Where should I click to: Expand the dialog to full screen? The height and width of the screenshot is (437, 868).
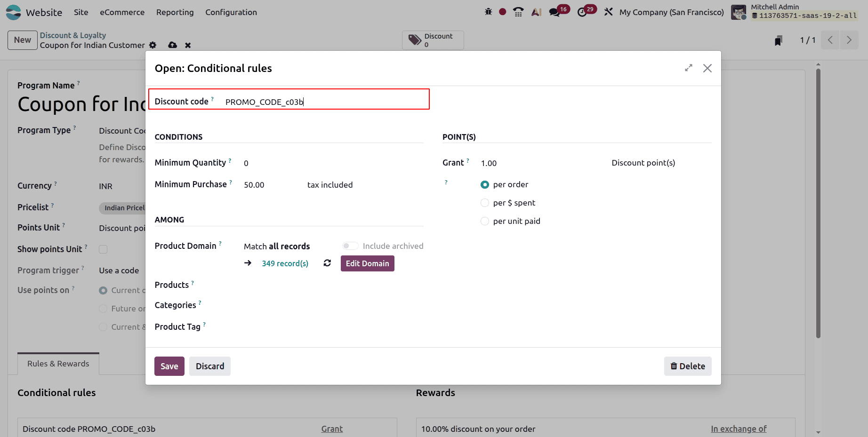688,68
